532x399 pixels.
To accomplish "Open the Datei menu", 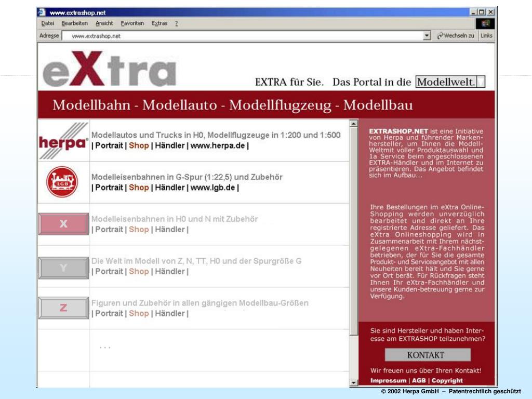I will (47, 23).
